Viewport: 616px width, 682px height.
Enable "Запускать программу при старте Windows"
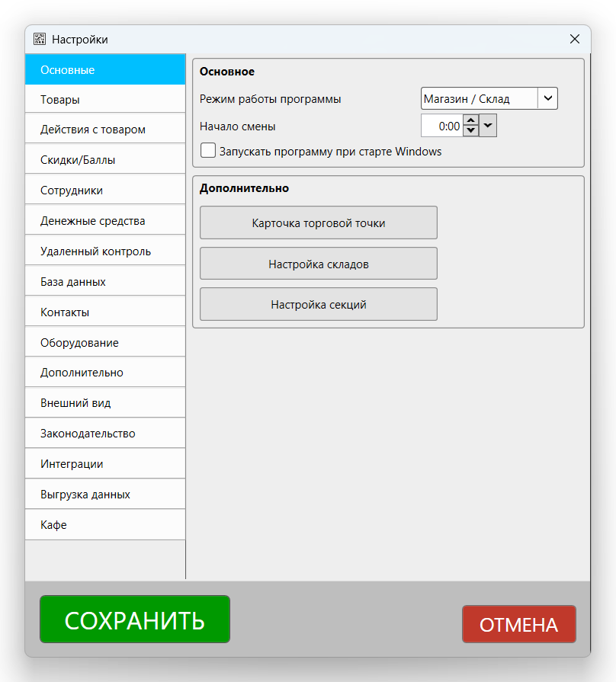pyautogui.click(x=207, y=150)
